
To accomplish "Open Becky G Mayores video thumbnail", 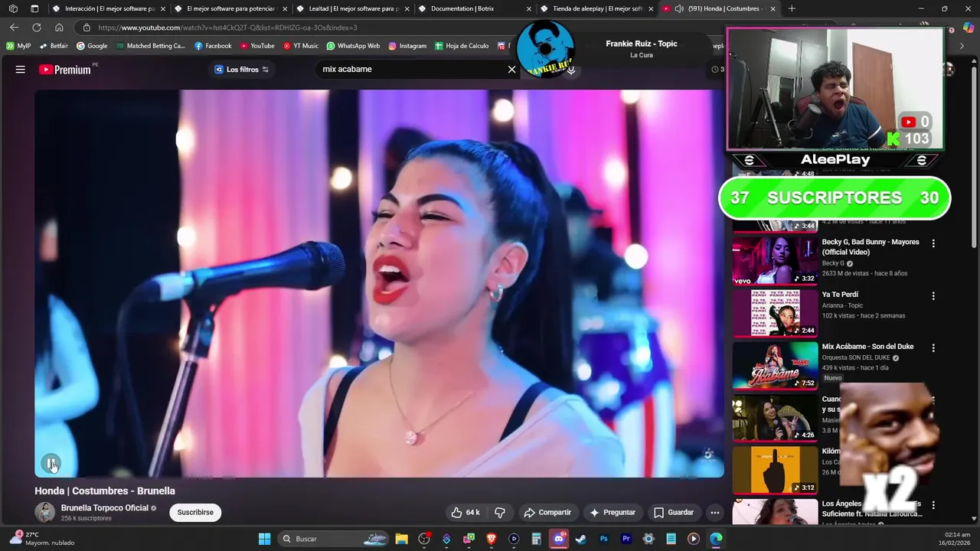I will click(775, 260).
